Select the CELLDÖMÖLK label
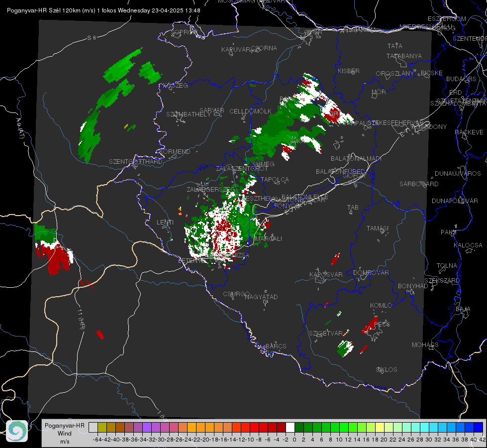Image resolution: width=487 pixels, height=448 pixels. click(250, 112)
